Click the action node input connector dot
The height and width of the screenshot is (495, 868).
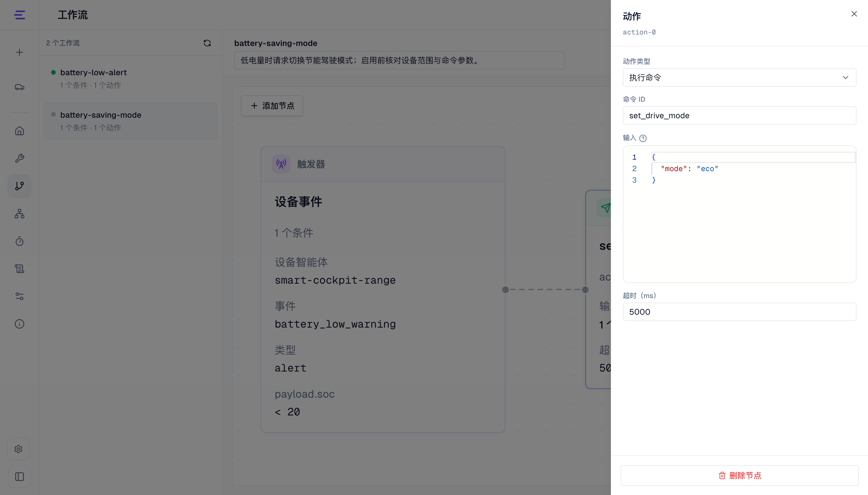[x=585, y=290]
